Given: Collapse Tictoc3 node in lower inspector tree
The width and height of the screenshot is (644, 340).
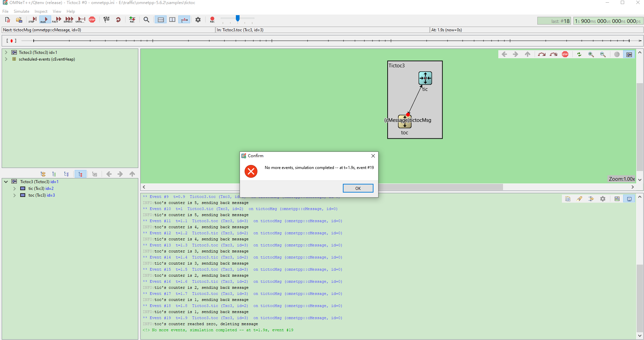Looking at the screenshot, I should tap(6, 182).
